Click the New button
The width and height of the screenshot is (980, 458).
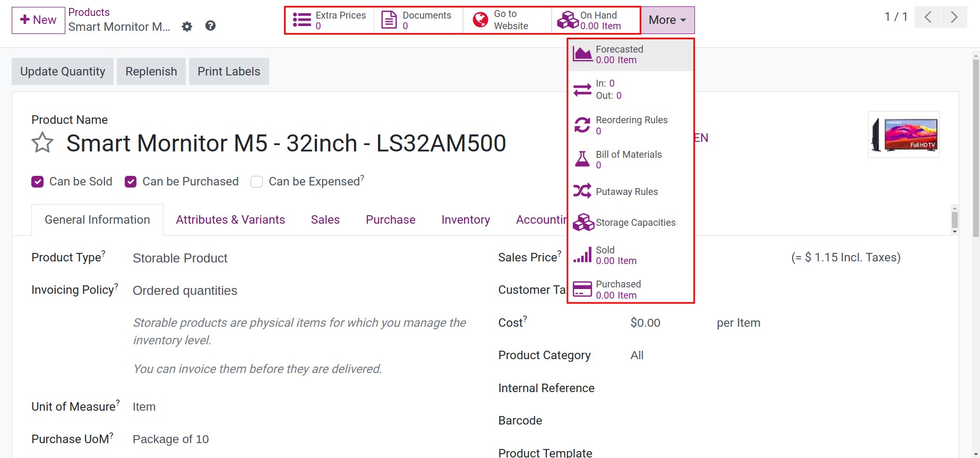[38, 20]
